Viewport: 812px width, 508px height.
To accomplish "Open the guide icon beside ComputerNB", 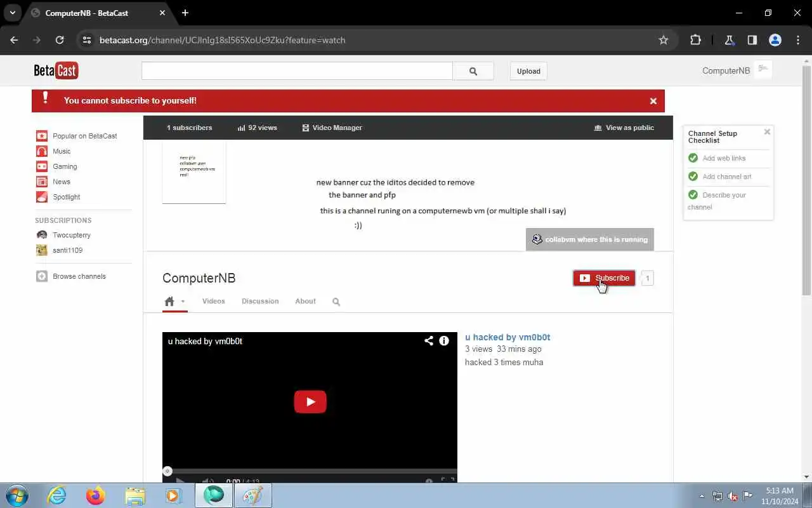I will 763,69.
